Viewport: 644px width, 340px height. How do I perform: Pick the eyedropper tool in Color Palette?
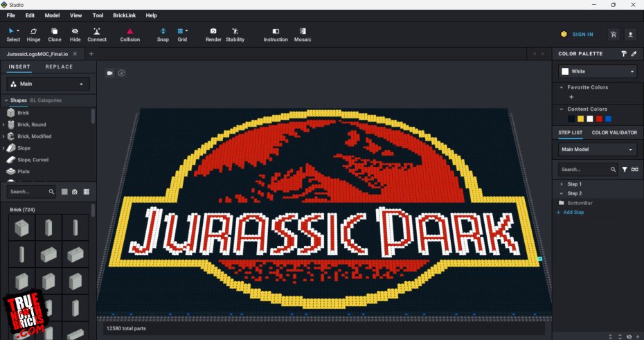point(634,54)
